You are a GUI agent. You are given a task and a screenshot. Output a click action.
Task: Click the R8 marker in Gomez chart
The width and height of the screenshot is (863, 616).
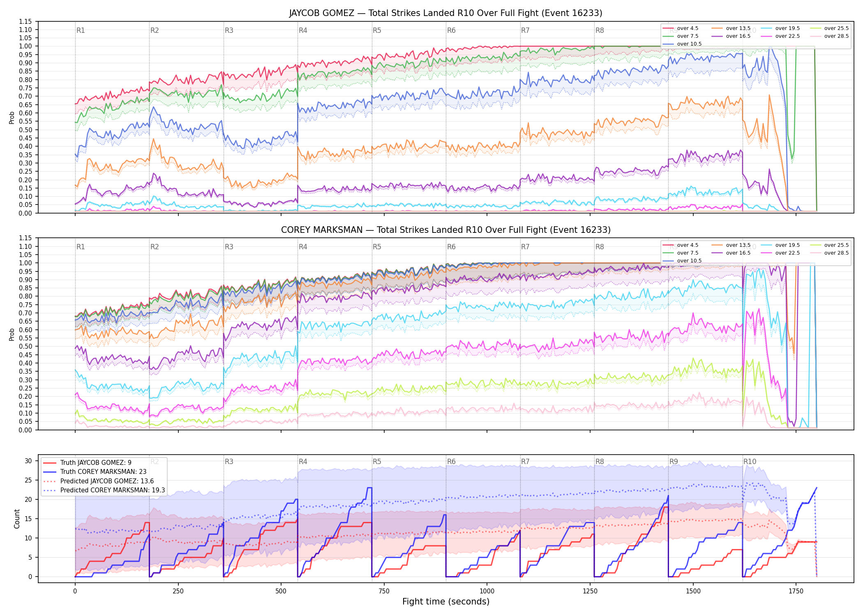pos(600,30)
